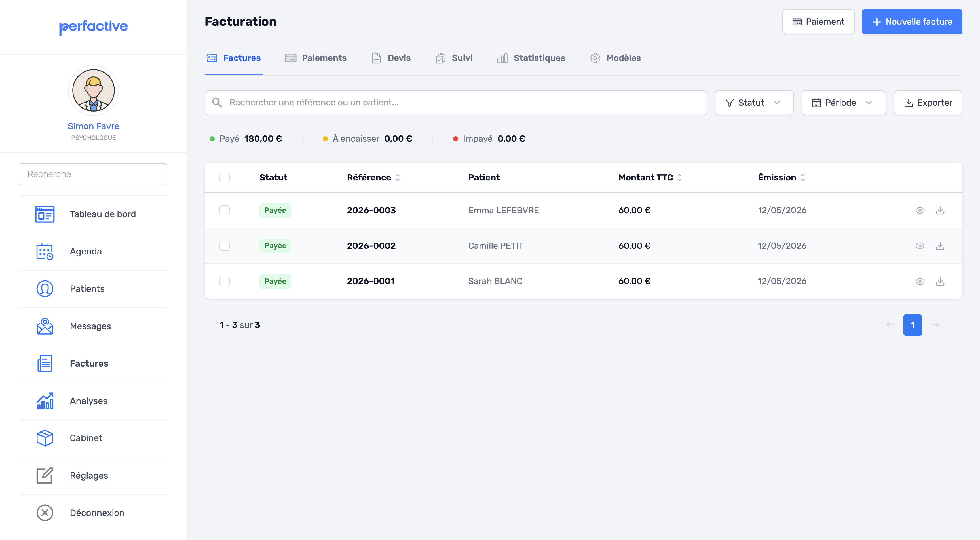
Task: Open the Statistiques tab
Action: [531, 58]
